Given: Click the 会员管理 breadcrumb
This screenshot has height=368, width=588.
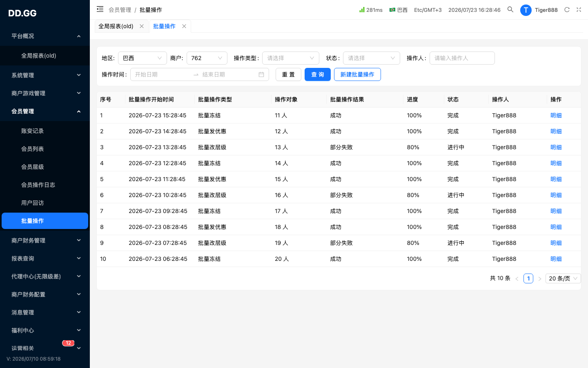Looking at the screenshot, I should click(120, 10).
